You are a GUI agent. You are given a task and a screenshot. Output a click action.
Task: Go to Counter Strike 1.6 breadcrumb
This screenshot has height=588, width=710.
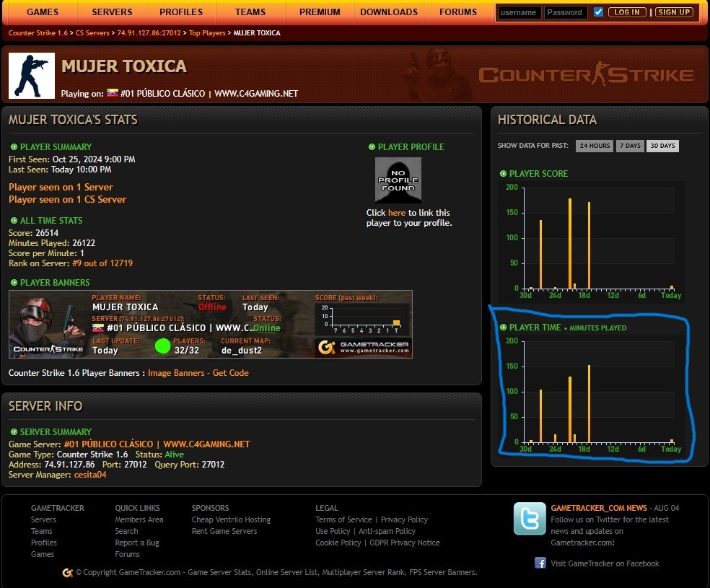(38, 33)
